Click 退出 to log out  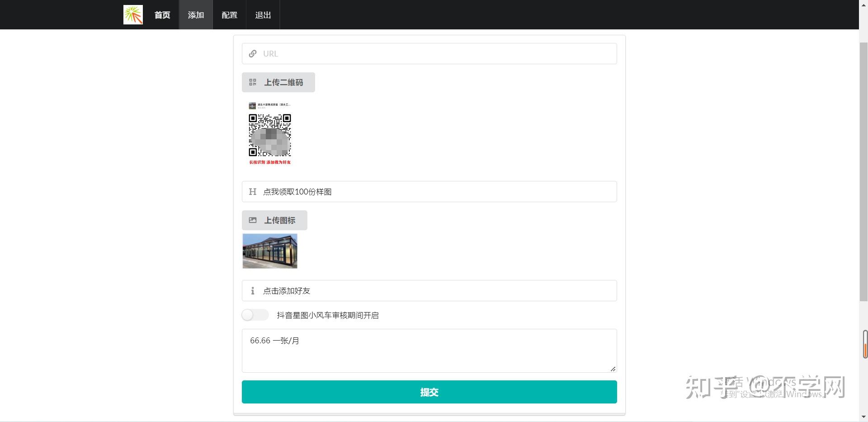click(x=263, y=14)
